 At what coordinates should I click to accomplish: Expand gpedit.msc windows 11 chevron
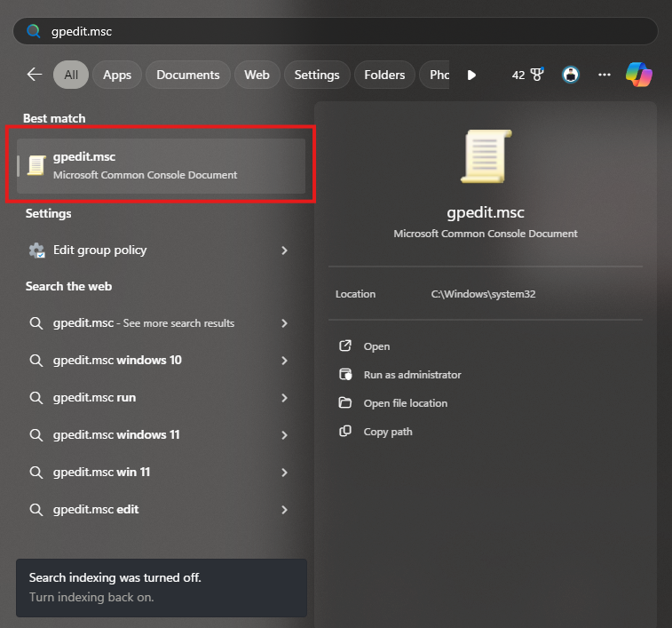(x=284, y=435)
